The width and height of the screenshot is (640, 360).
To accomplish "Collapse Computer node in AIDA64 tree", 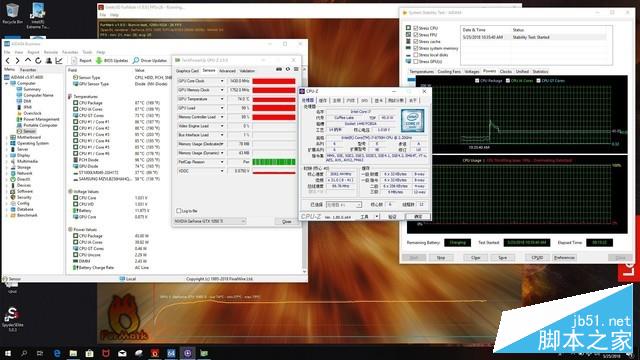I will pos(7,83).
